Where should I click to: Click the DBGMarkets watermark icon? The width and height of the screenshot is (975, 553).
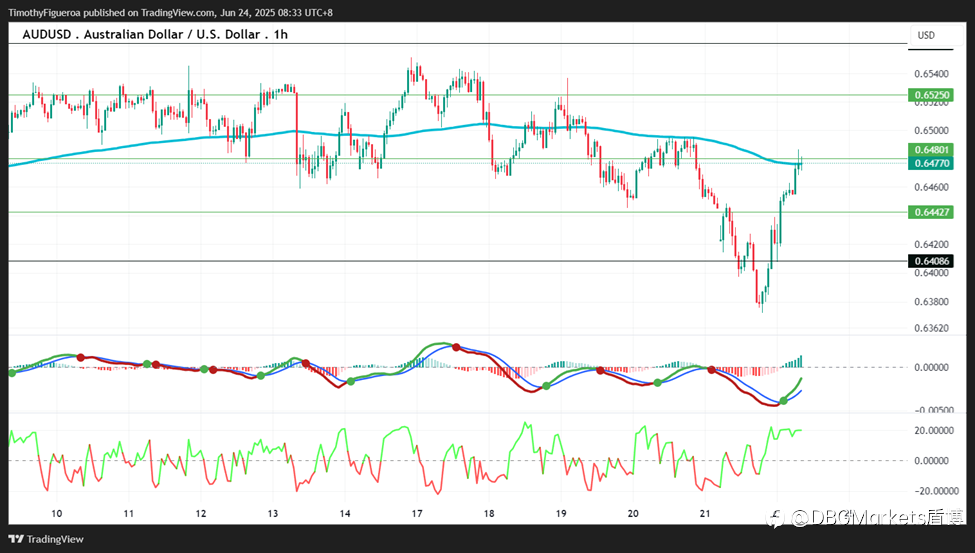(777, 517)
